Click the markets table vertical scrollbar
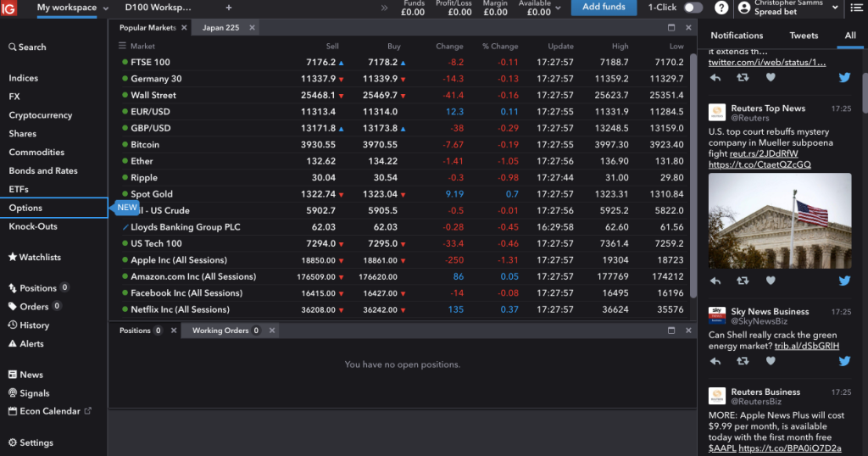Image resolution: width=868 pixels, height=456 pixels. coord(693,170)
